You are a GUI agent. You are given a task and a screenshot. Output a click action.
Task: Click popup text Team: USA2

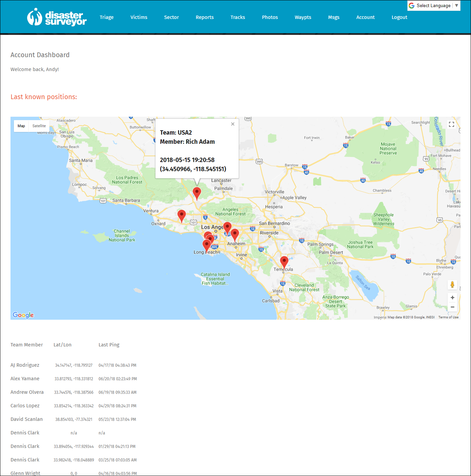pos(176,133)
